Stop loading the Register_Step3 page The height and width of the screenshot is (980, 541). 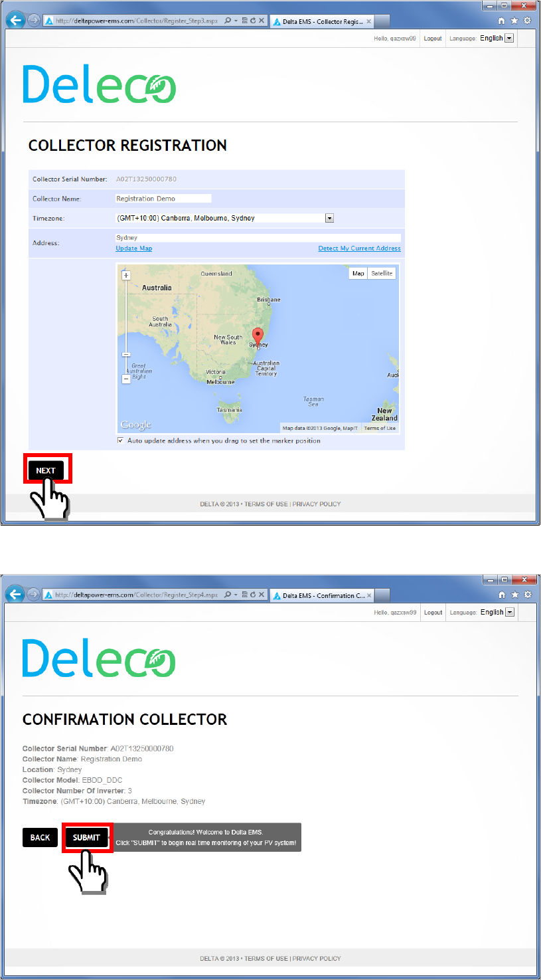[262, 21]
